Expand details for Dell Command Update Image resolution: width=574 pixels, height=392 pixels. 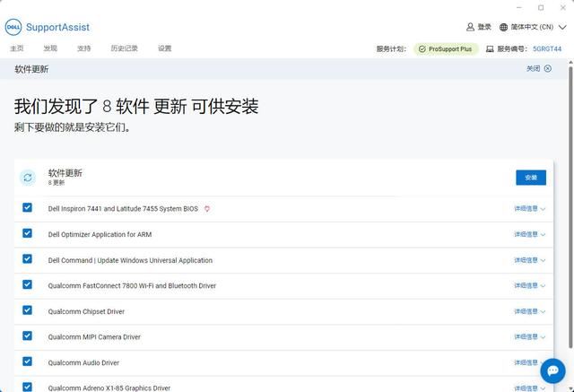click(530, 260)
